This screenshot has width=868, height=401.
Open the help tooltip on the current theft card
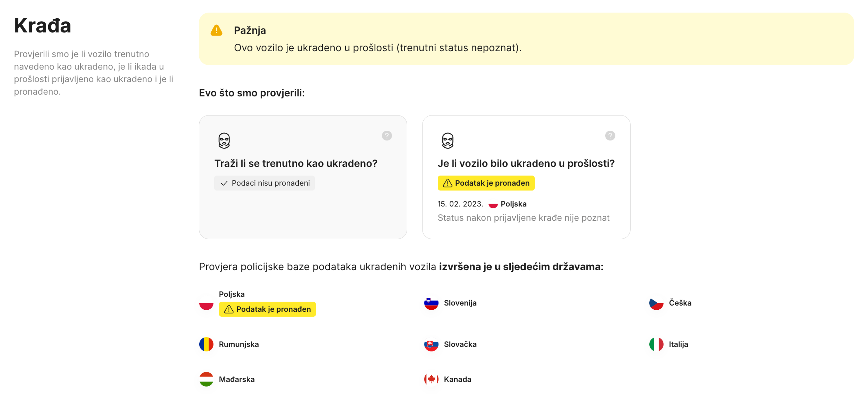point(387,135)
